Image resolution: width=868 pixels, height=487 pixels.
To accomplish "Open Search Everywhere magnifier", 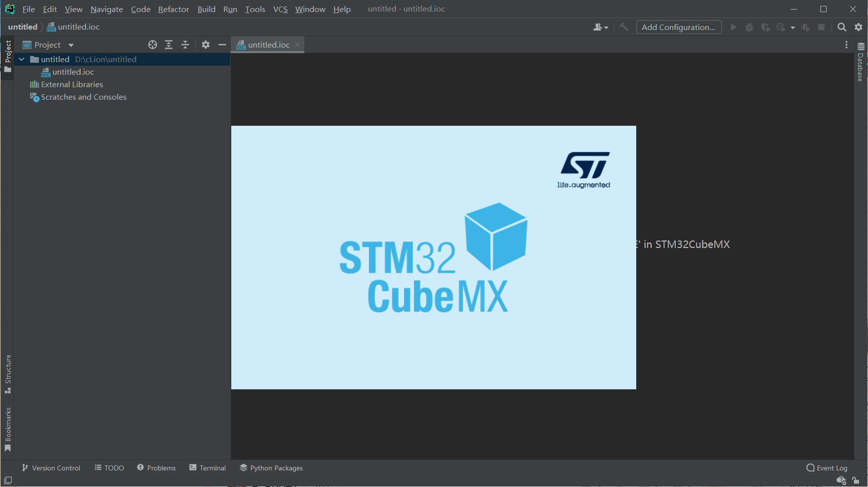I will (842, 27).
